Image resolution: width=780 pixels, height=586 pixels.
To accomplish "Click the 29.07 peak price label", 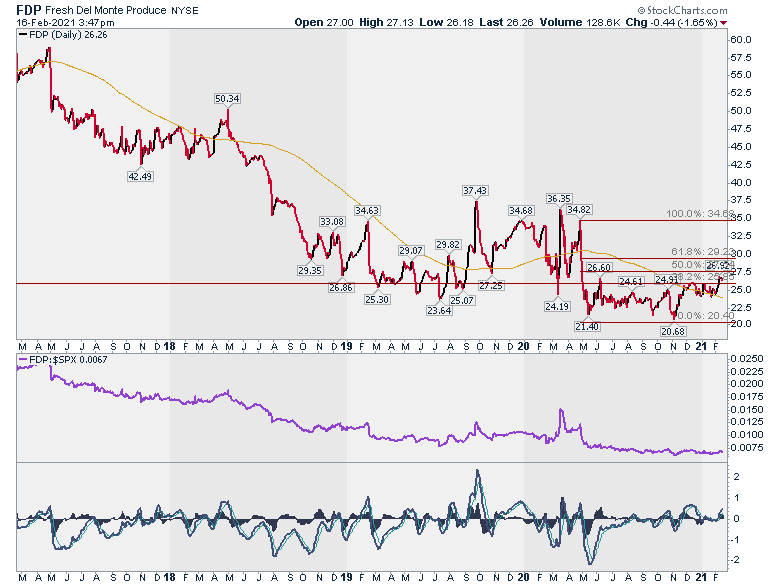I will (x=410, y=250).
